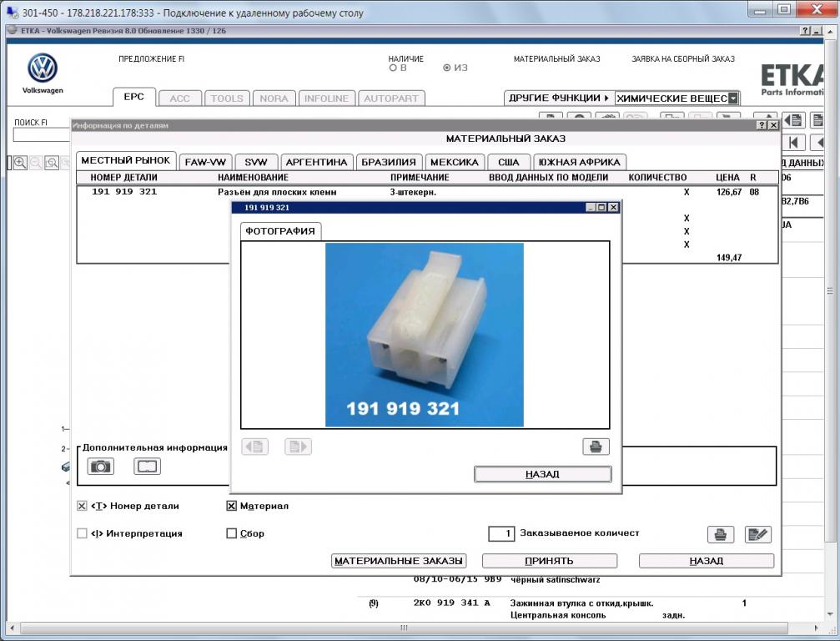840x641 pixels.
Task: Print the photo in the 191 919 321 window
Action: click(x=596, y=447)
